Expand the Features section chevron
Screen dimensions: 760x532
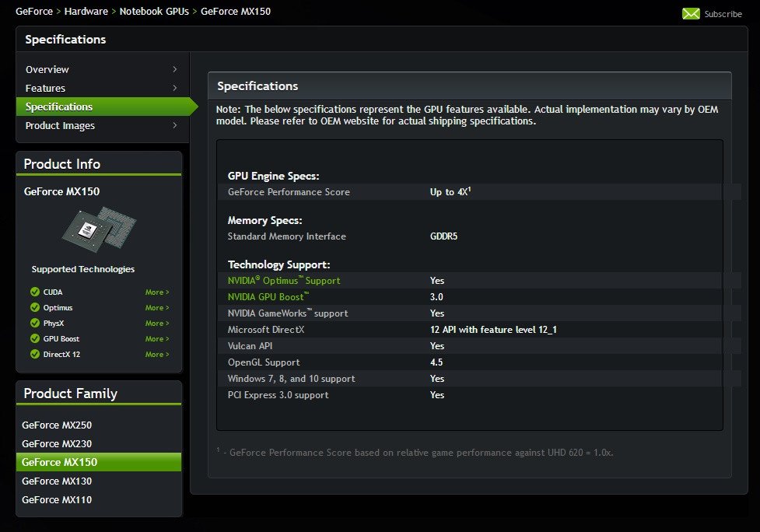[175, 89]
